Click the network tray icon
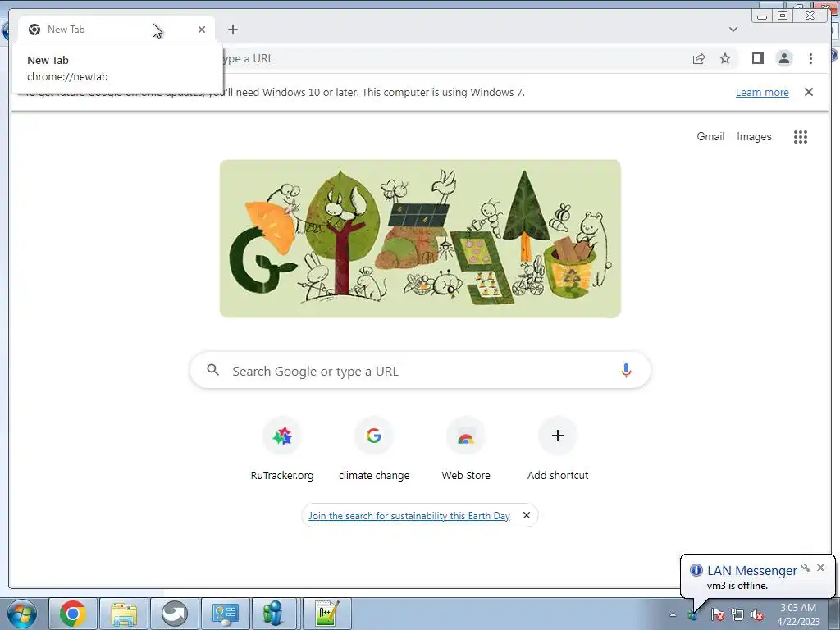 coord(737,614)
